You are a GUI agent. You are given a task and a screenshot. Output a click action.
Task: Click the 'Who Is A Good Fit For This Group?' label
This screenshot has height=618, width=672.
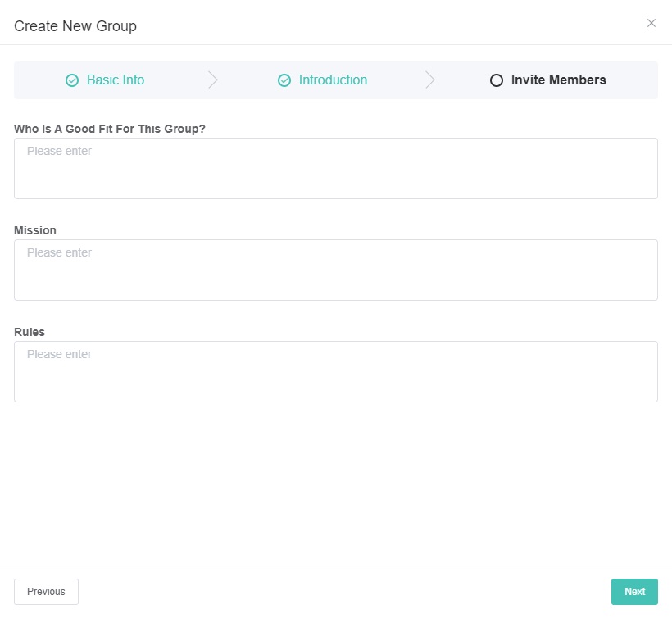point(110,129)
